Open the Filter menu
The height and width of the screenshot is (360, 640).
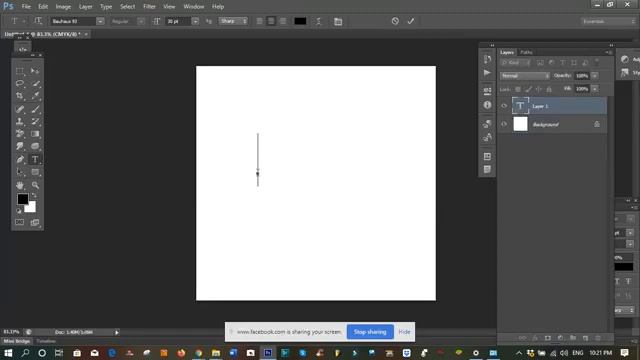(x=149, y=7)
